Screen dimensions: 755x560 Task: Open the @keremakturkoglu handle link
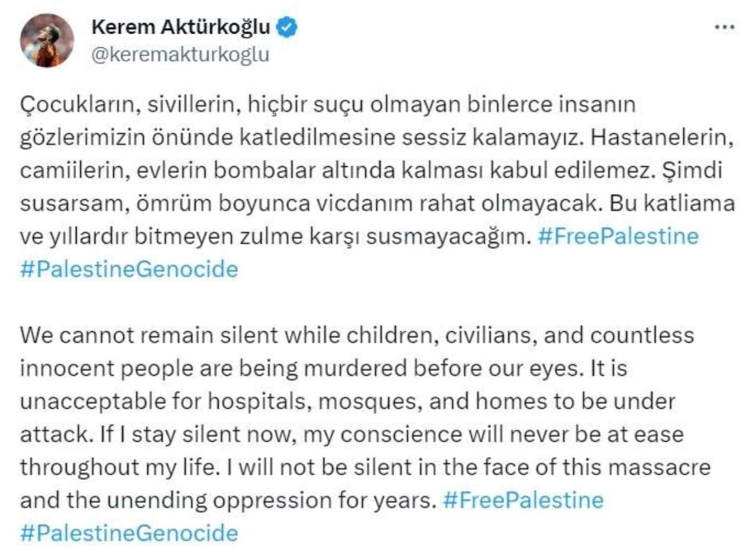pyautogui.click(x=181, y=55)
